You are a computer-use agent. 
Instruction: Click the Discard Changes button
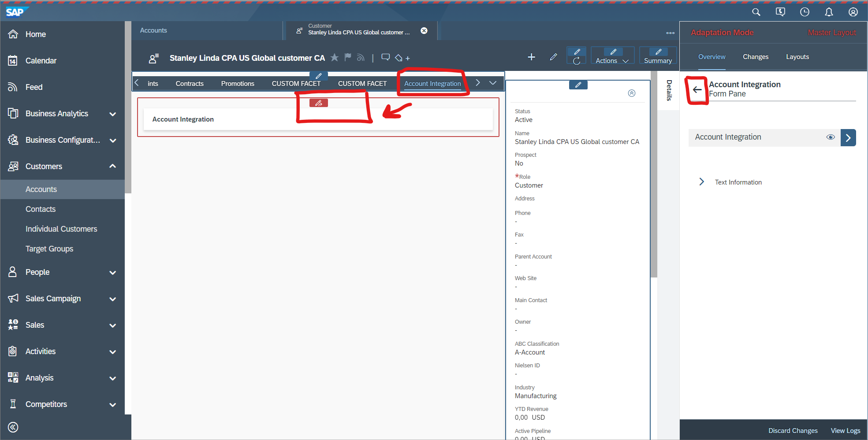tap(793, 430)
